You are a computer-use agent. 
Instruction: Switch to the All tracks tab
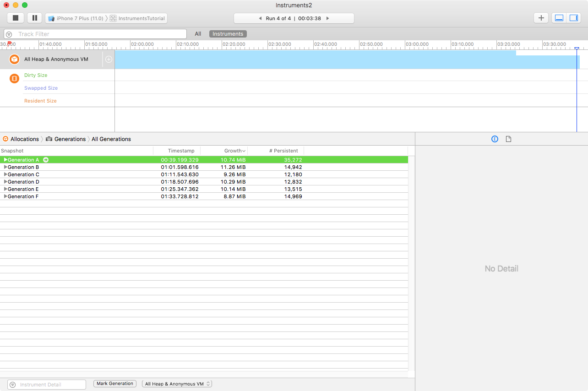(x=198, y=34)
